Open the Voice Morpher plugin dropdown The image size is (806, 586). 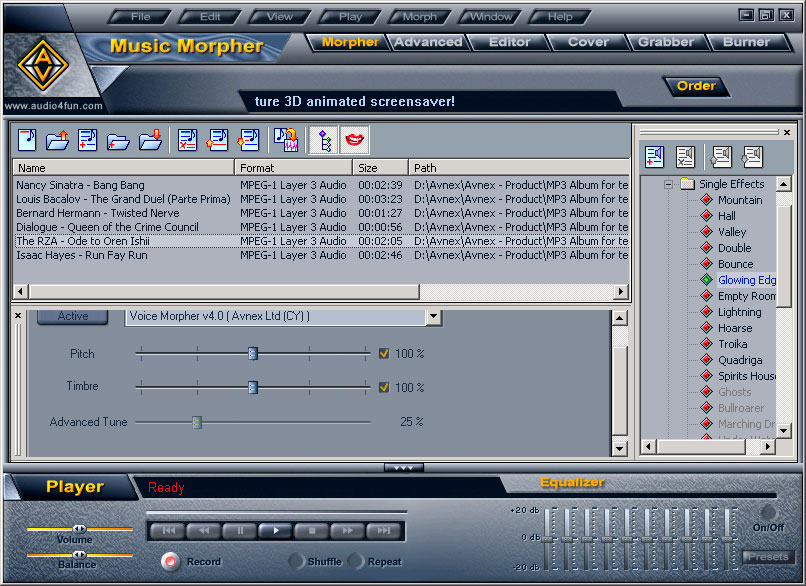(433, 316)
